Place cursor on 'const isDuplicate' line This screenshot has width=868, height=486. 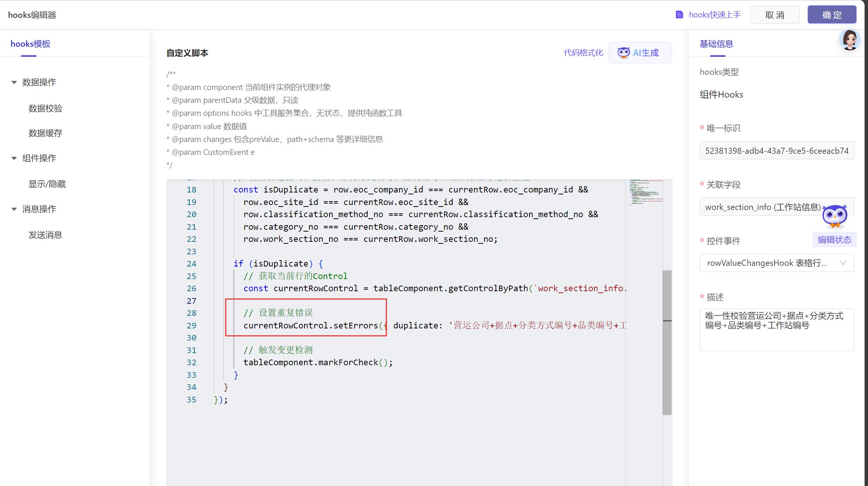[411, 190]
